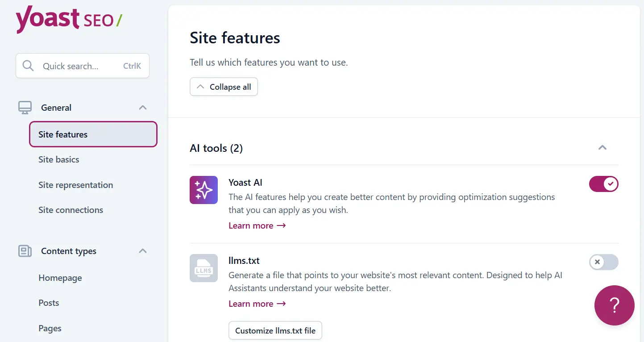Screen dimensions: 644x342
Task: Click the Yoast AI sparkle icon
Action: coord(204,190)
